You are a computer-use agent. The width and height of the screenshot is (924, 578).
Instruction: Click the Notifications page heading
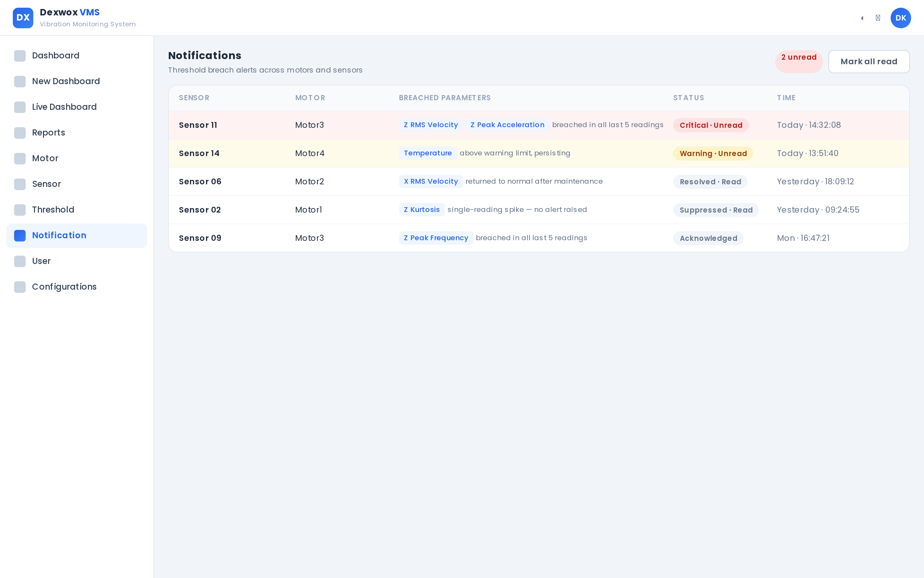point(205,56)
